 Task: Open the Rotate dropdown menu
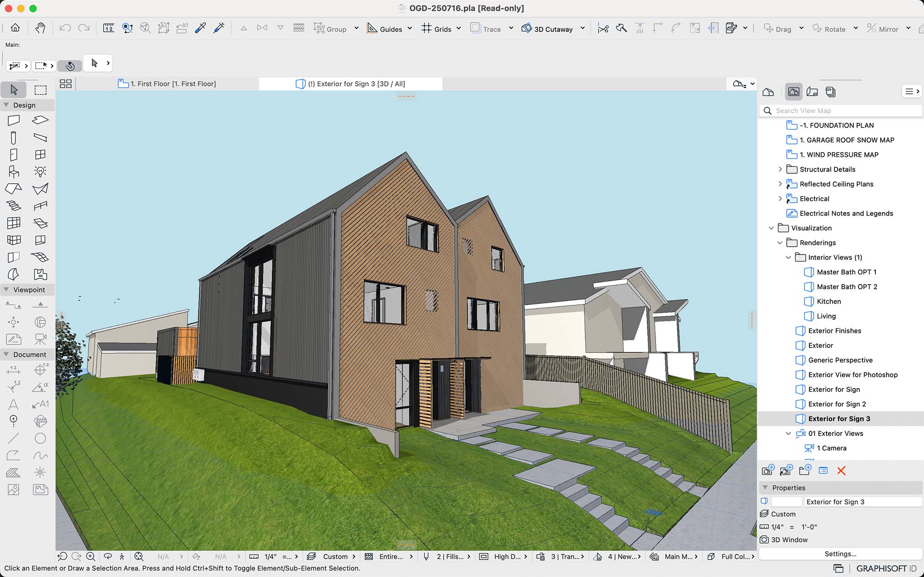(x=856, y=28)
